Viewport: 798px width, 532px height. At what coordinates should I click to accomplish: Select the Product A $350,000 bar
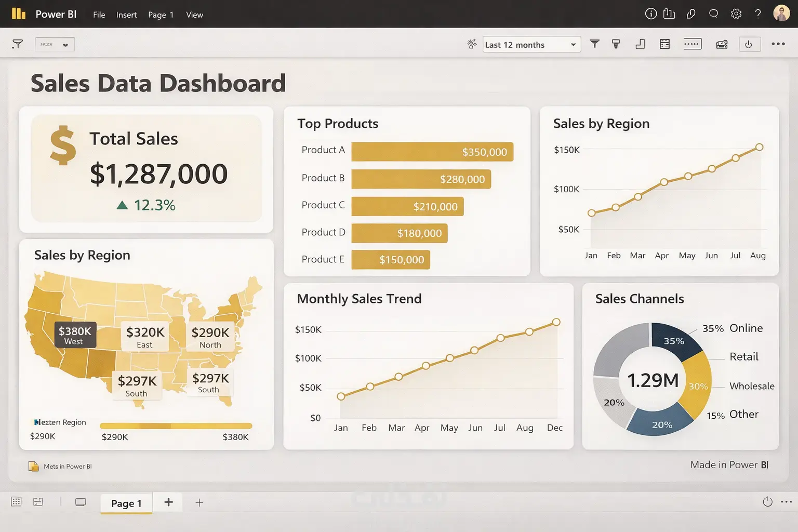pyautogui.click(x=432, y=152)
